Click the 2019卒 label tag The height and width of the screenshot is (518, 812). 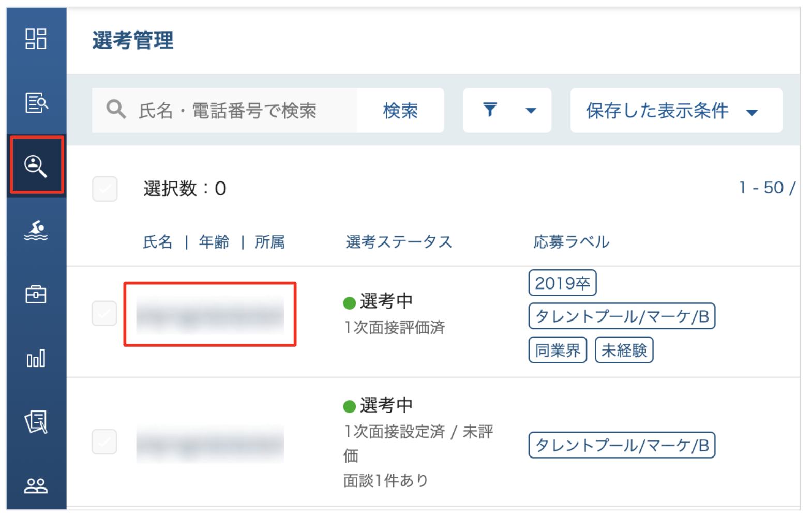click(562, 283)
